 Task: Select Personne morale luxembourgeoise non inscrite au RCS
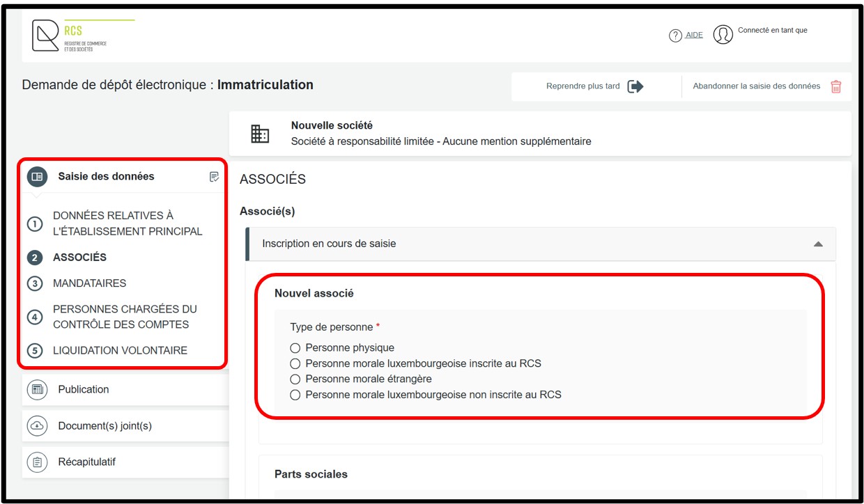click(295, 395)
